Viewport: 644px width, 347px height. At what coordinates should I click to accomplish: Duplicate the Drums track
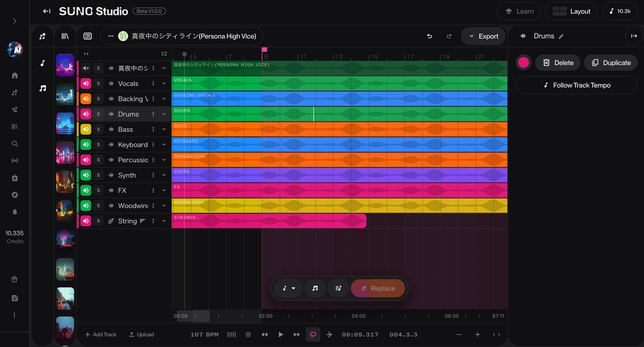[611, 62]
